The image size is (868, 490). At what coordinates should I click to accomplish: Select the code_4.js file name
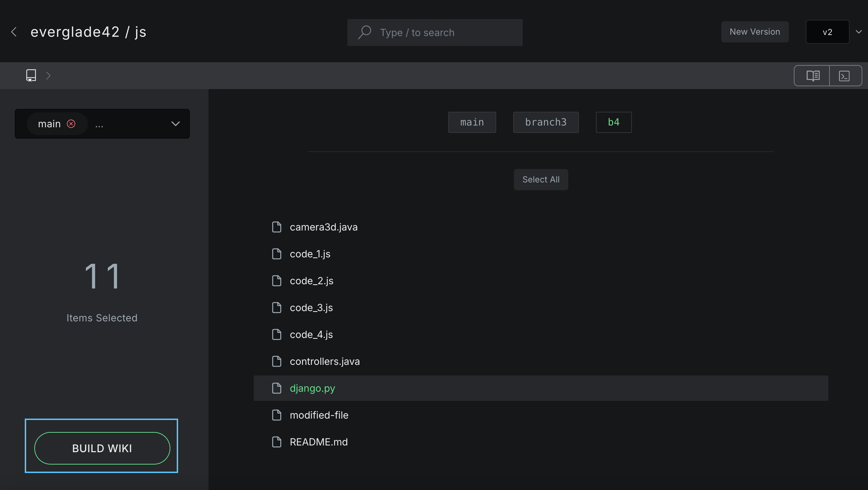coord(311,334)
